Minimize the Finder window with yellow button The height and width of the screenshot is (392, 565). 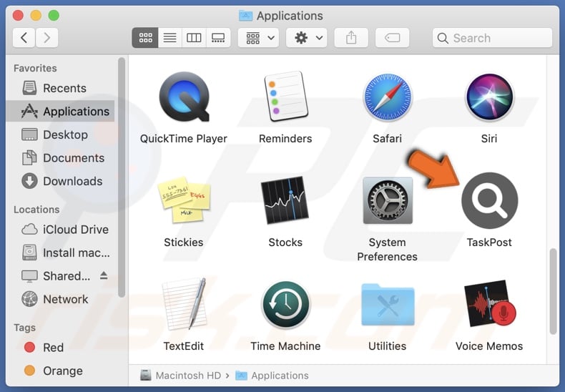click(36, 16)
